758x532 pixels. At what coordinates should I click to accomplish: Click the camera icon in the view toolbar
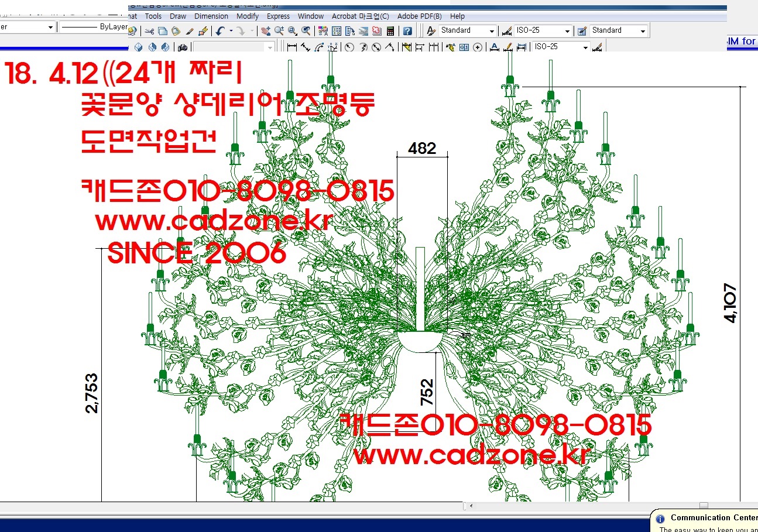182,47
